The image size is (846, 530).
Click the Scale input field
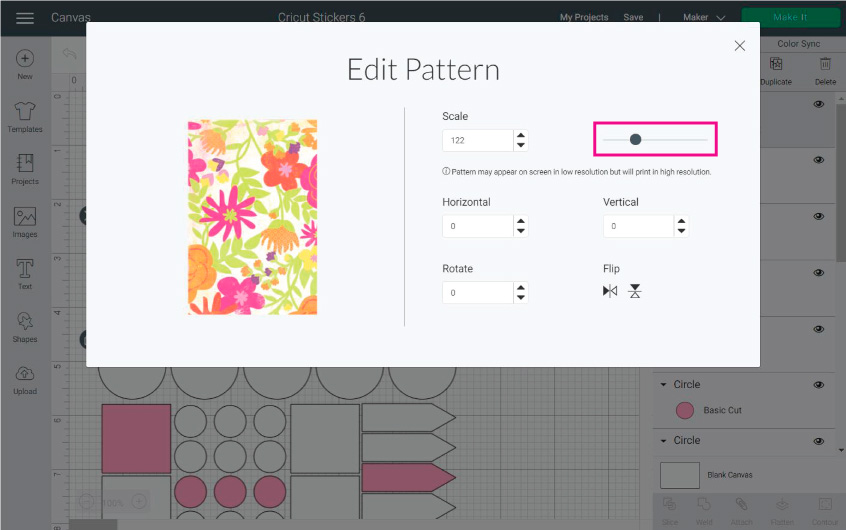[478, 140]
